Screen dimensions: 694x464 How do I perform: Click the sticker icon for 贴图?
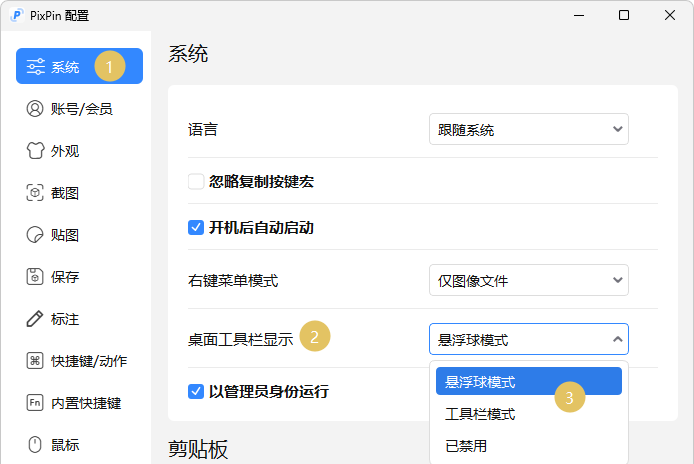tap(35, 235)
